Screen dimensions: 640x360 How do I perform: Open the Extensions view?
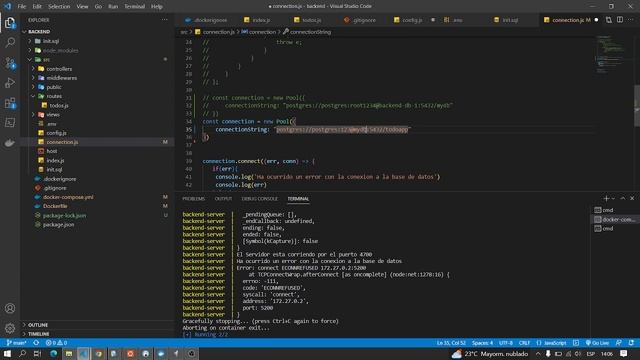(10, 102)
